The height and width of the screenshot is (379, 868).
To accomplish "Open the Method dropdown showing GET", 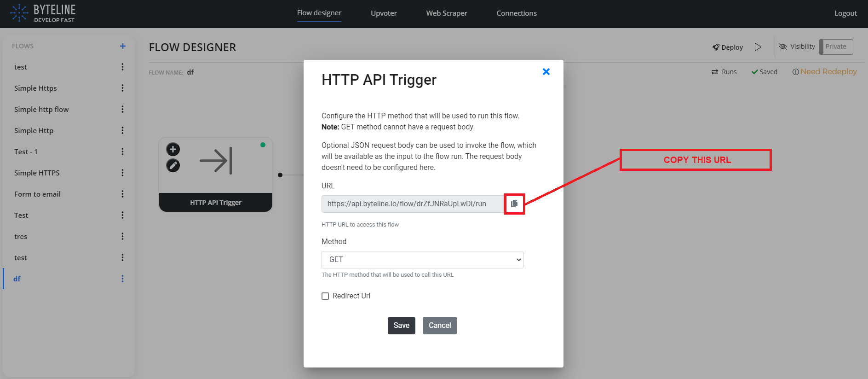I will [422, 260].
